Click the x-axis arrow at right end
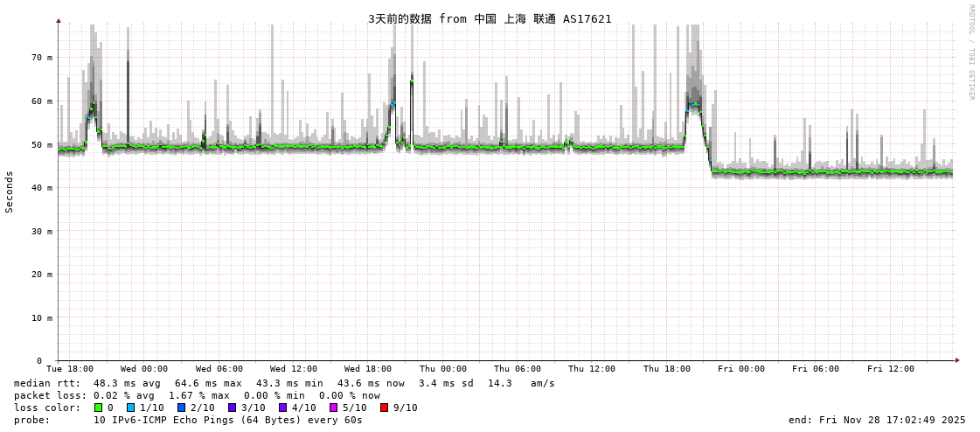Viewport: 980px width, 432px height. [957, 360]
